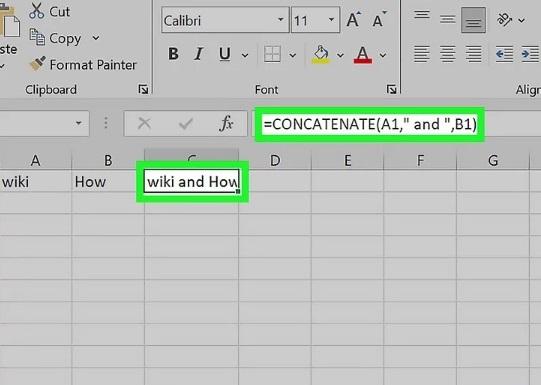The height and width of the screenshot is (385, 541).
Task: Open the font size 11 dropdown
Action: click(331, 20)
